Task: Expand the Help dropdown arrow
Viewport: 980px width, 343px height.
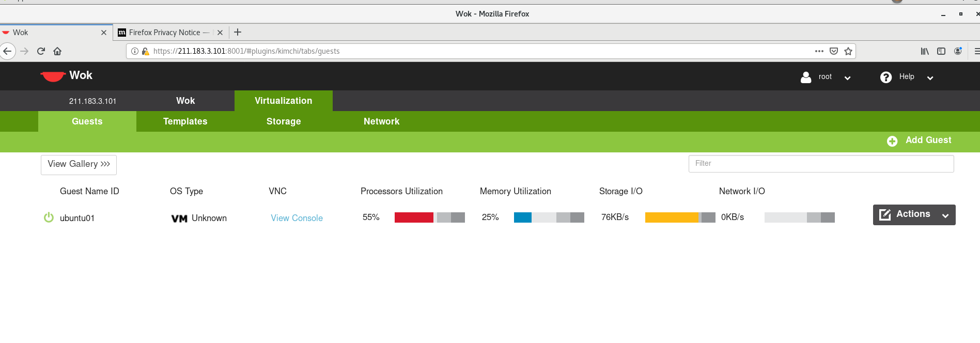Action: [930, 78]
